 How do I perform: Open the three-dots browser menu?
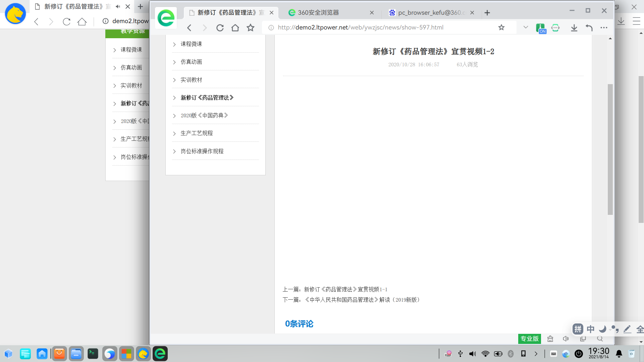click(604, 28)
